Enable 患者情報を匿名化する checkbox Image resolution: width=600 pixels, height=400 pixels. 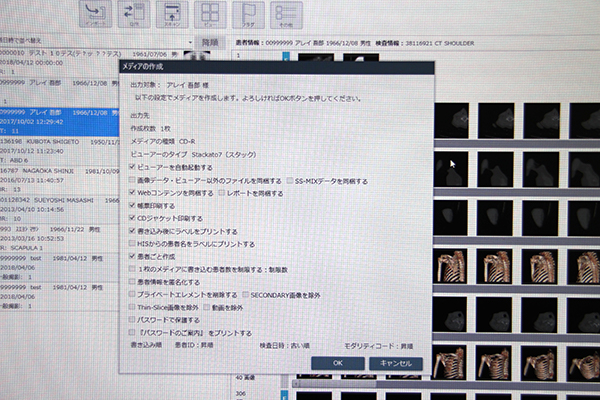point(132,283)
